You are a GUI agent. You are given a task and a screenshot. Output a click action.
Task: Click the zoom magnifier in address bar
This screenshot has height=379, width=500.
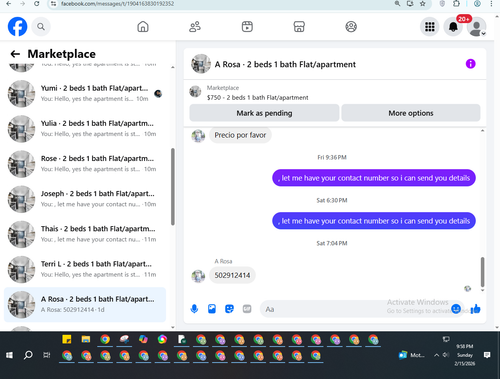click(397, 4)
